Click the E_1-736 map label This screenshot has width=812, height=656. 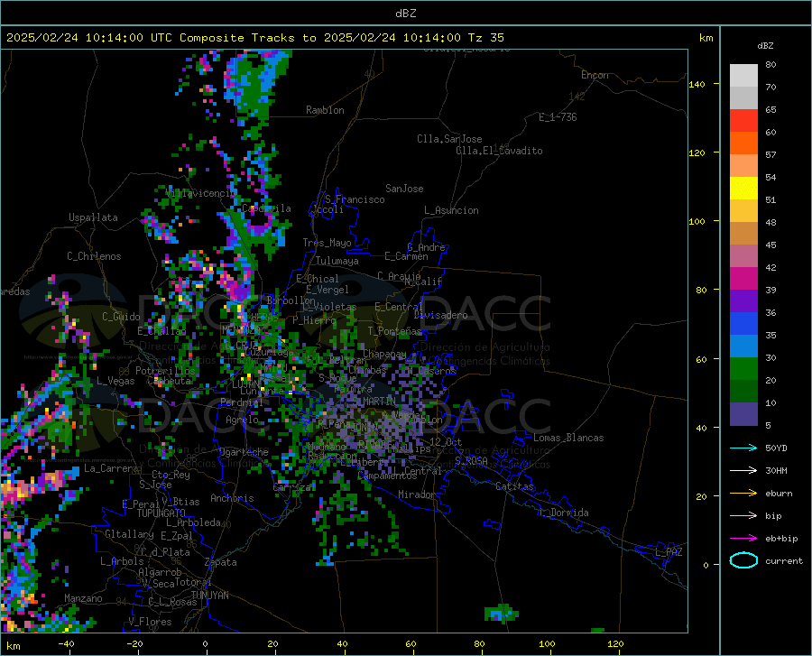(558, 117)
